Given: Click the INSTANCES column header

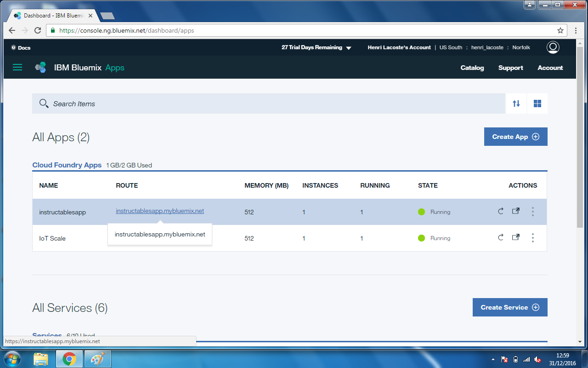Looking at the screenshot, I should pyautogui.click(x=320, y=185).
